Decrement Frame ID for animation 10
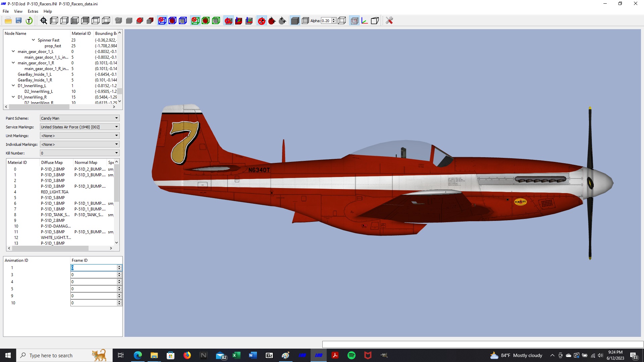Viewport: 644px width, 362px height. (x=119, y=304)
